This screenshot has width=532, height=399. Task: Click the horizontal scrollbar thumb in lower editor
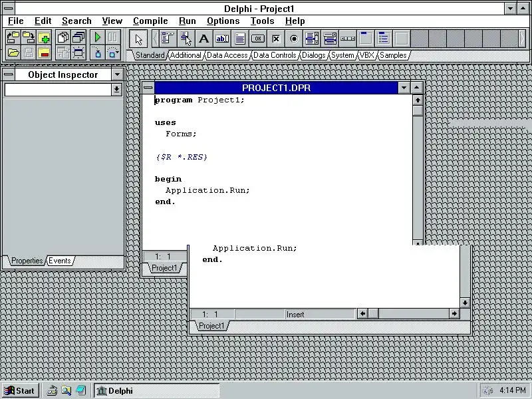(x=373, y=314)
